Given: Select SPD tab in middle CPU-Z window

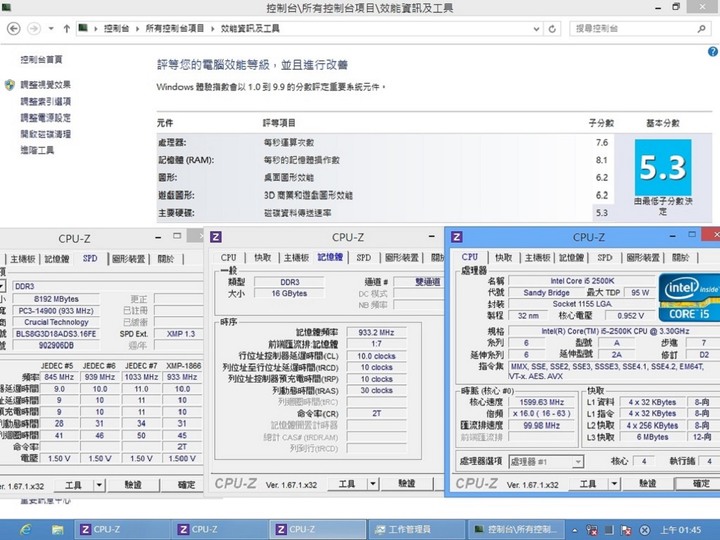Looking at the screenshot, I should click(x=364, y=258).
